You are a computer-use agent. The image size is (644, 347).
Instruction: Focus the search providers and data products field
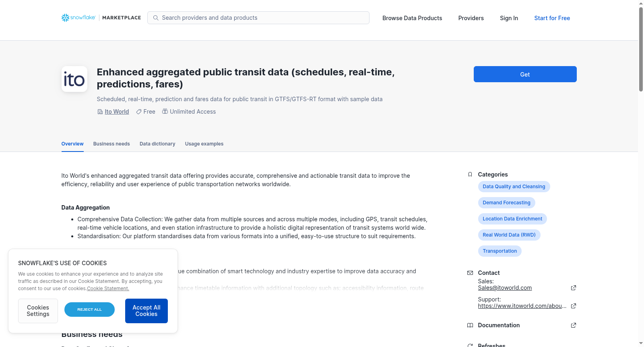[258, 18]
